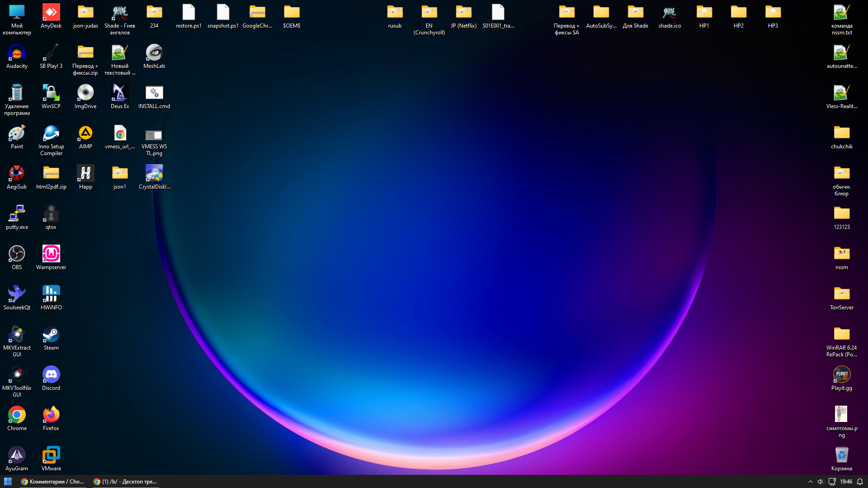868x488 pixels.
Task: Select the Steam shortcut
Action: (51, 335)
